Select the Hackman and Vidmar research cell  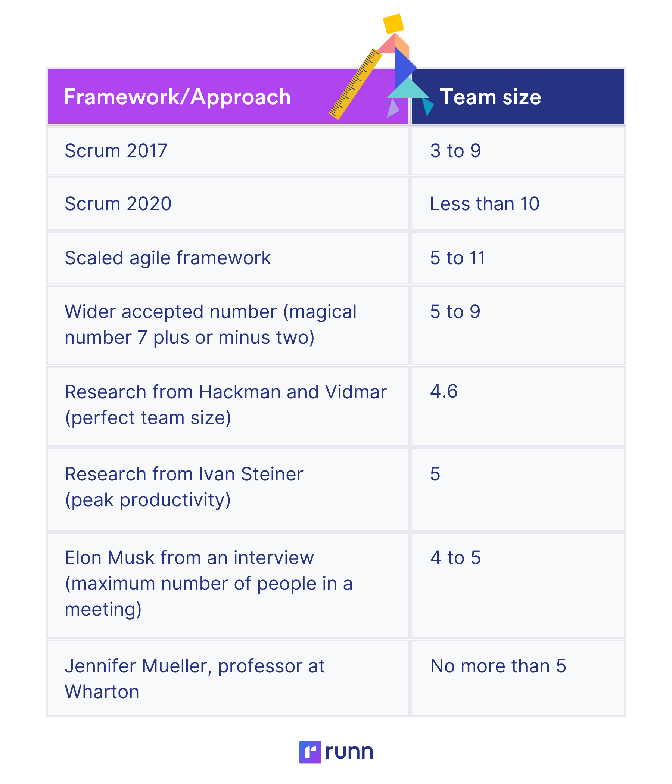coord(228,406)
